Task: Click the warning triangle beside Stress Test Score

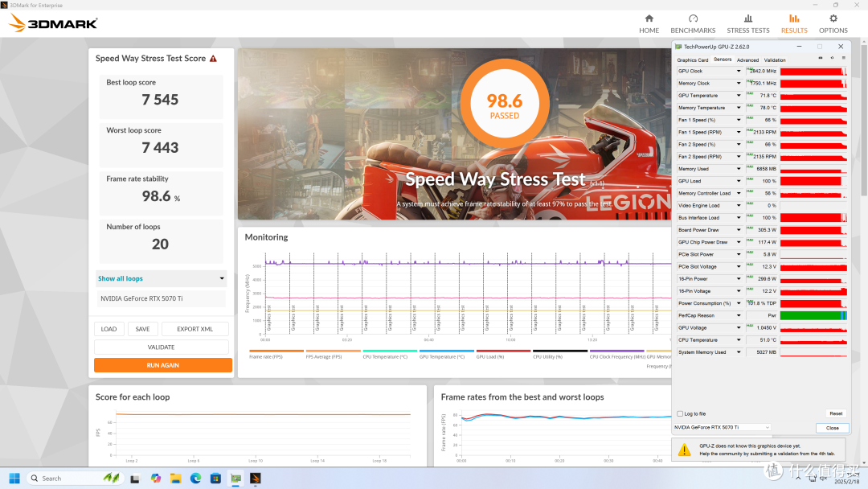Action: (213, 58)
